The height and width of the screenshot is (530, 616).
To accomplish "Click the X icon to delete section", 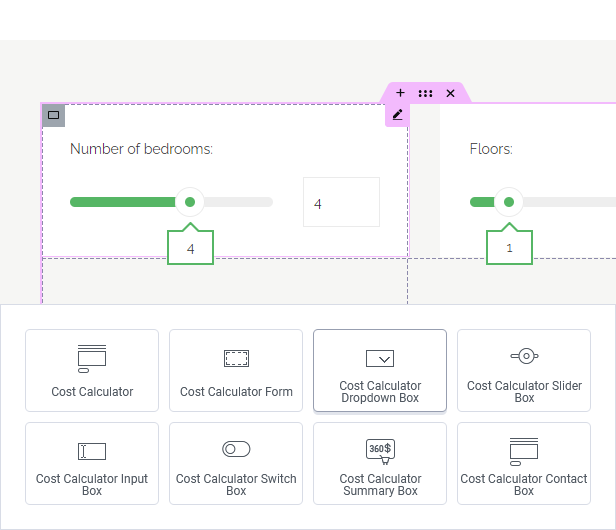I will click(451, 93).
